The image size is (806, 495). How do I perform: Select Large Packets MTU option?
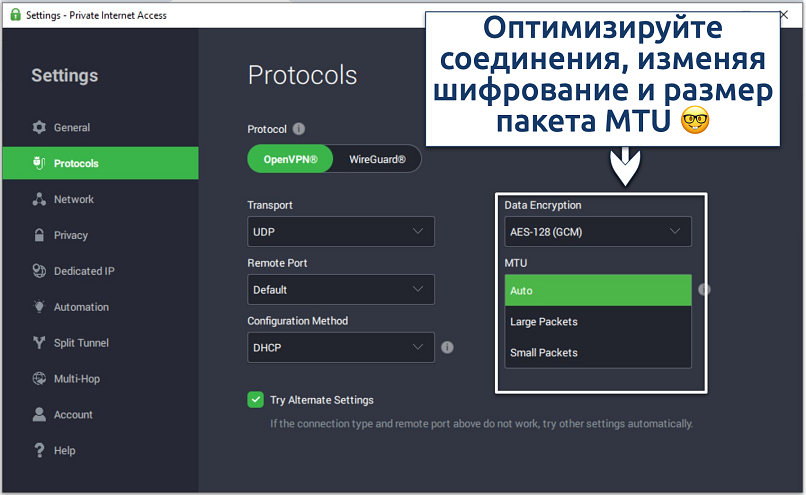pos(598,321)
